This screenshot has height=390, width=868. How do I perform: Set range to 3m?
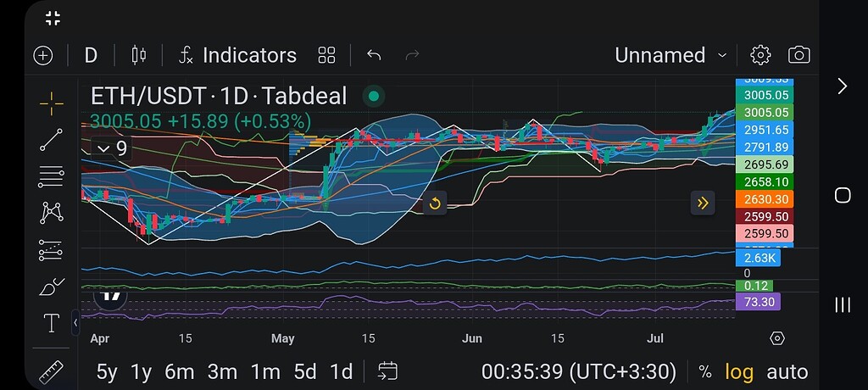[222, 371]
